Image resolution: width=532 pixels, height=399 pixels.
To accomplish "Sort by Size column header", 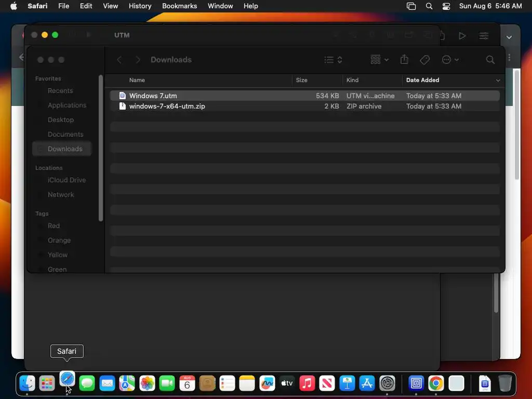I will [x=301, y=80].
